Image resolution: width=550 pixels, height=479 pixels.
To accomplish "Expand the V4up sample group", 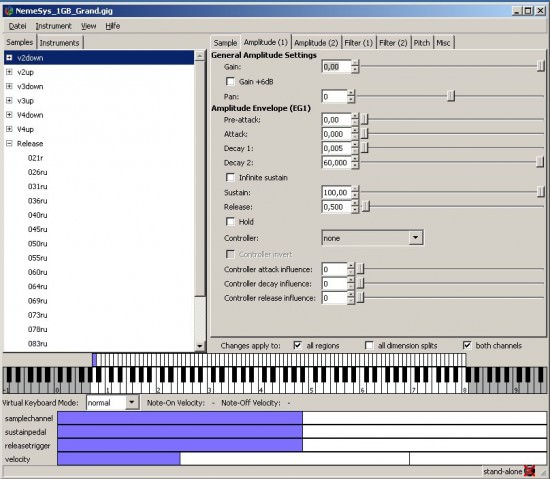I will (9, 129).
